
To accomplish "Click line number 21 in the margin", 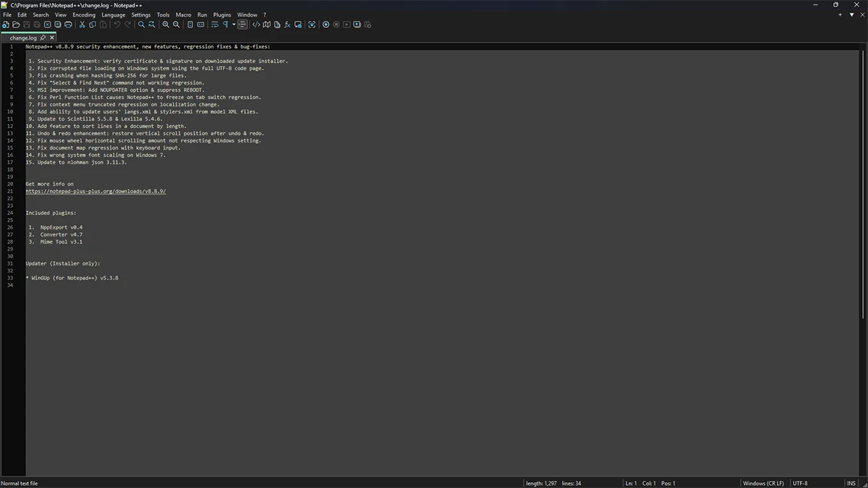I will click(x=11, y=191).
